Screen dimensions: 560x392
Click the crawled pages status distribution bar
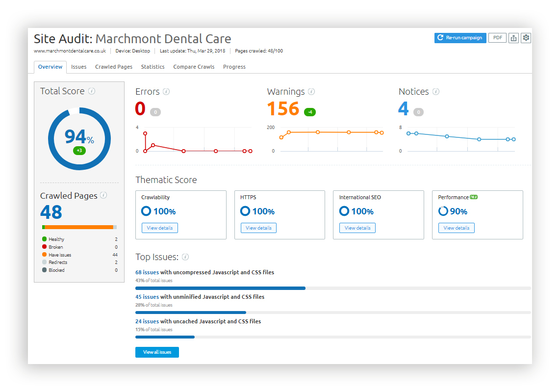[79, 227]
